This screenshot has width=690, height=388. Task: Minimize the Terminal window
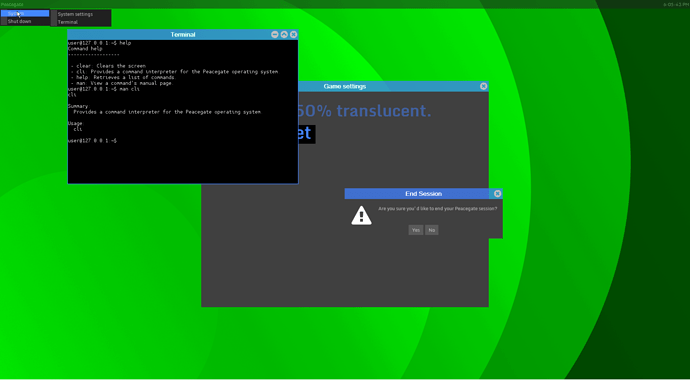click(275, 34)
